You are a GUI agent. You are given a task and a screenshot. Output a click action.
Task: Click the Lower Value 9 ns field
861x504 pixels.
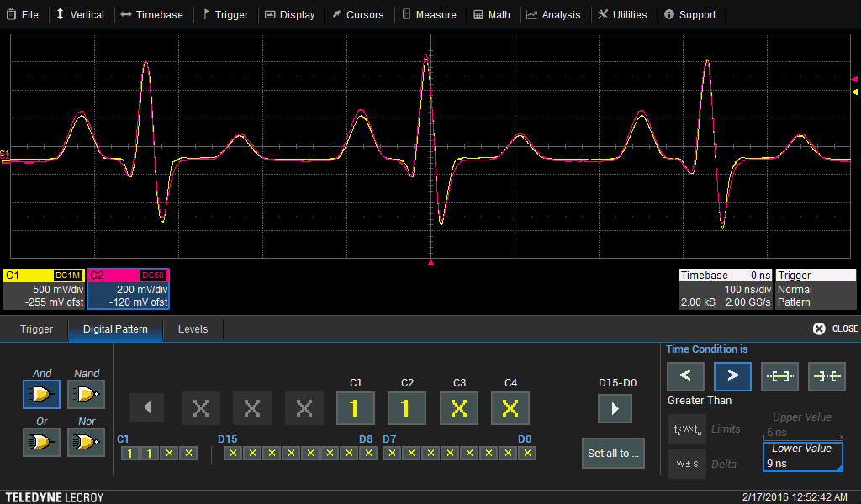[x=802, y=457]
